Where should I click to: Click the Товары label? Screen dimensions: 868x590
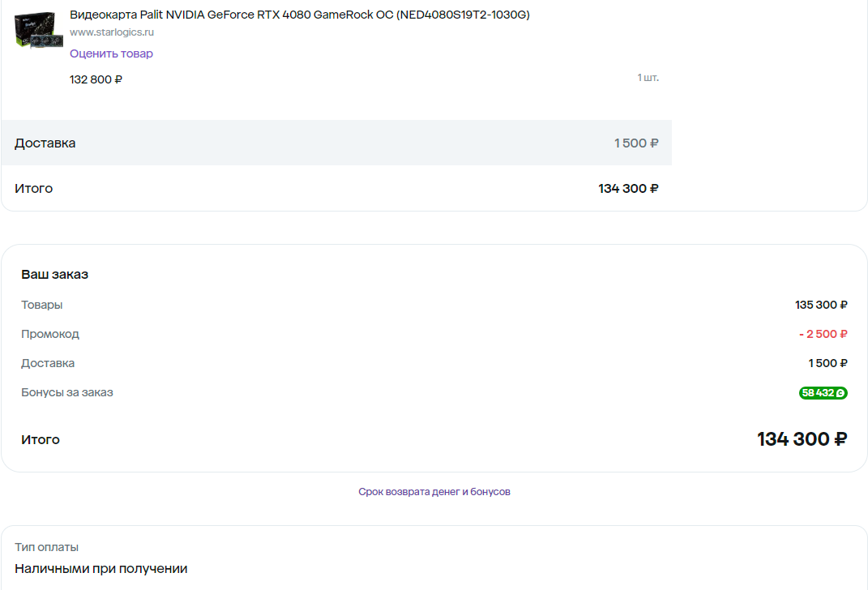click(41, 305)
